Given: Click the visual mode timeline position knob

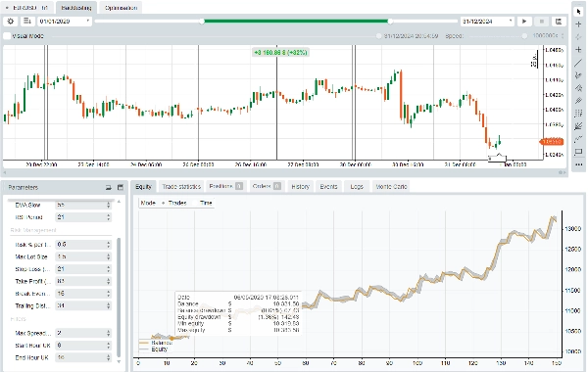Looking at the screenshot, I should 378,36.
